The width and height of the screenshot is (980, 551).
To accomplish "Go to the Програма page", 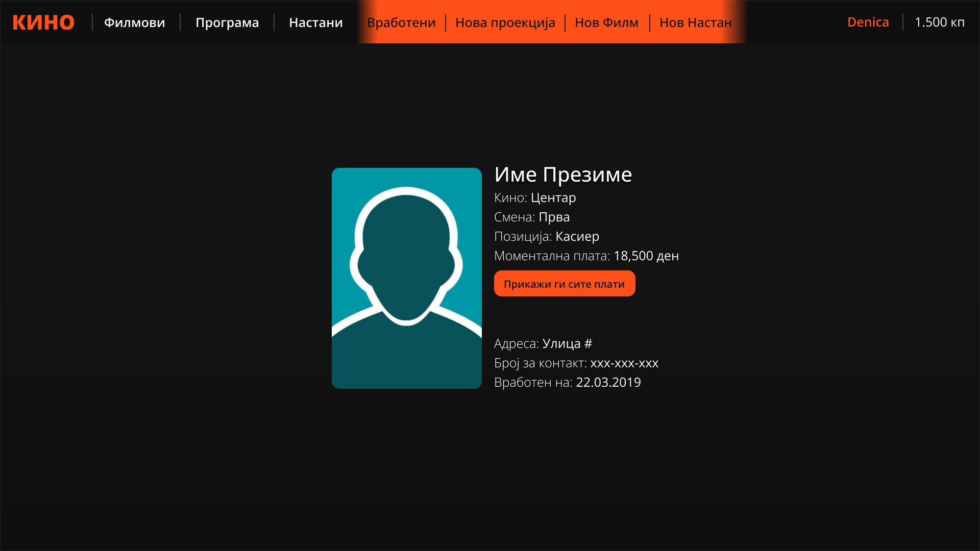I will [227, 22].
